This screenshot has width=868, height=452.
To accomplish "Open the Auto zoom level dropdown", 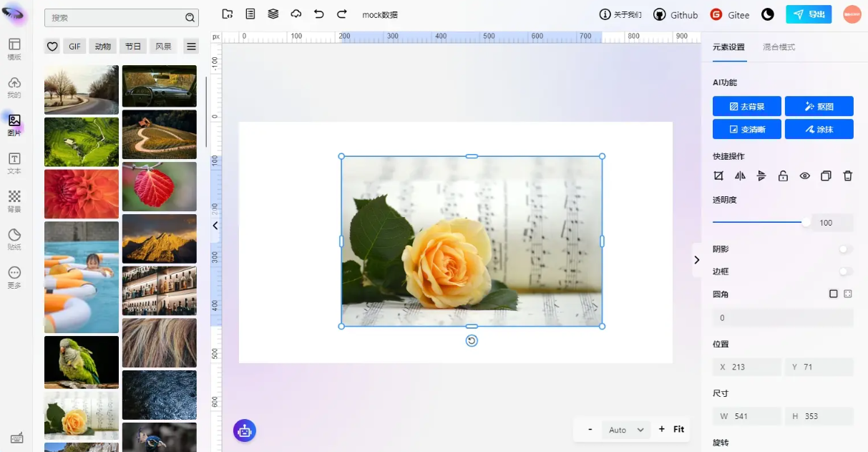I will tap(626, 430).
